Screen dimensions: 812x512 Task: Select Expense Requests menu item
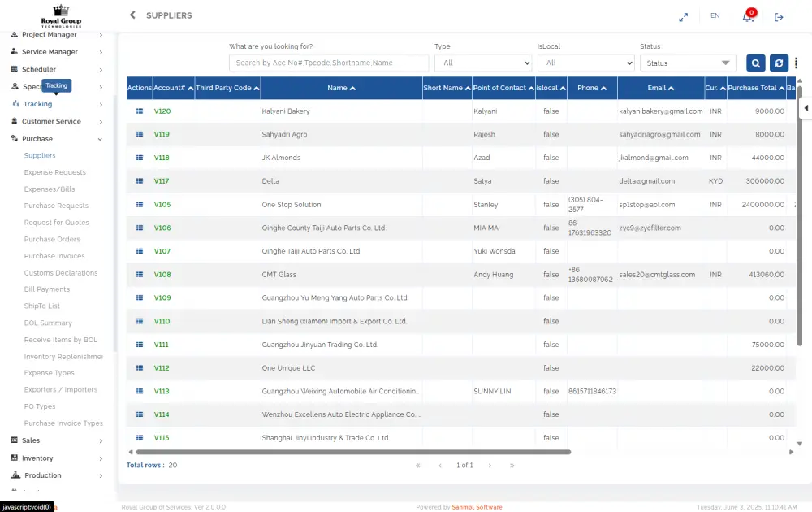(54, 172)
